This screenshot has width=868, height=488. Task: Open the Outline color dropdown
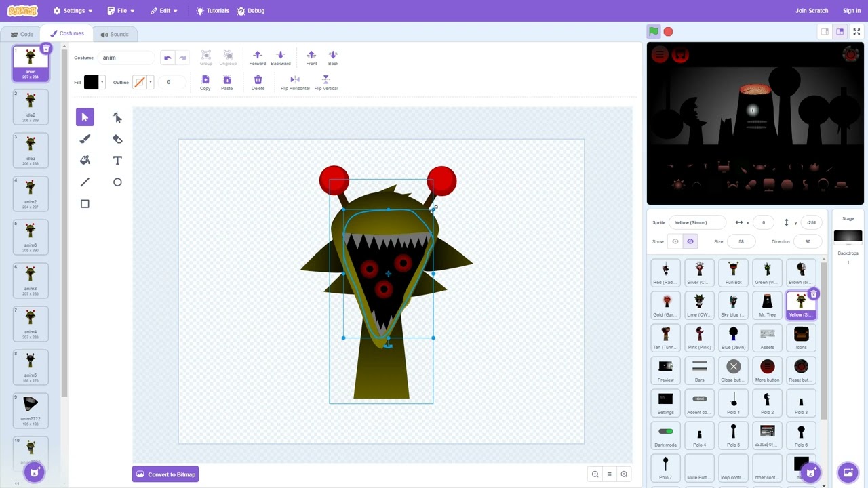150,82
